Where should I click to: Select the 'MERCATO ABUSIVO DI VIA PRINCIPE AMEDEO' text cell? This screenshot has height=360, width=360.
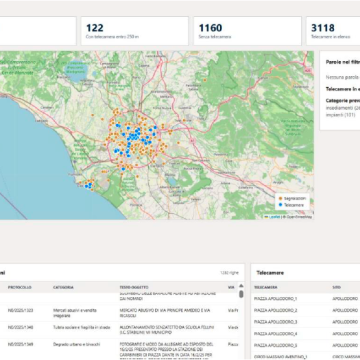(165, 313)
